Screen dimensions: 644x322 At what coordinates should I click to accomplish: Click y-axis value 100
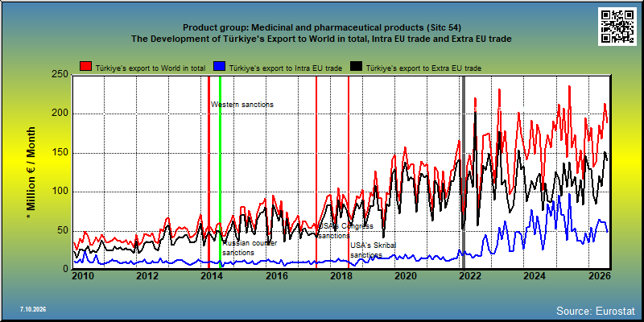pyautogui.click(x=61, y=192)
